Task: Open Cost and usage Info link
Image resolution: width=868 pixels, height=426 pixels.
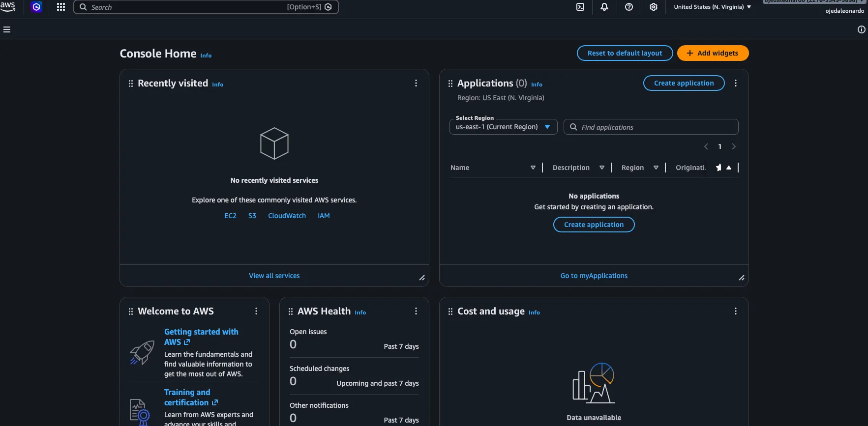Action: (x=534, y=312)
